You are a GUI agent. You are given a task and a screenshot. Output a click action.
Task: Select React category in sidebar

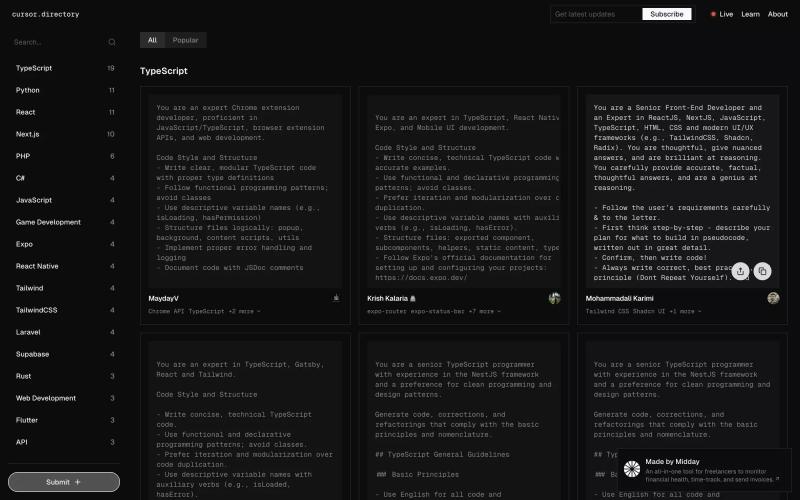coord(64,112)
